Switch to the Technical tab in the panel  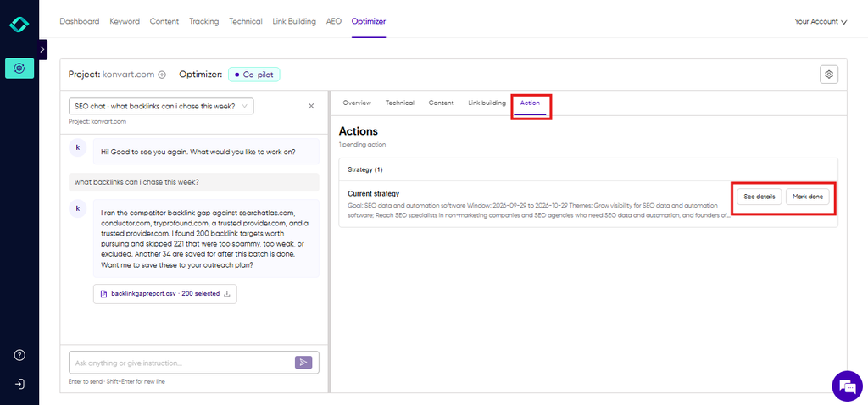pyautogui.click(x=400, y=103)
